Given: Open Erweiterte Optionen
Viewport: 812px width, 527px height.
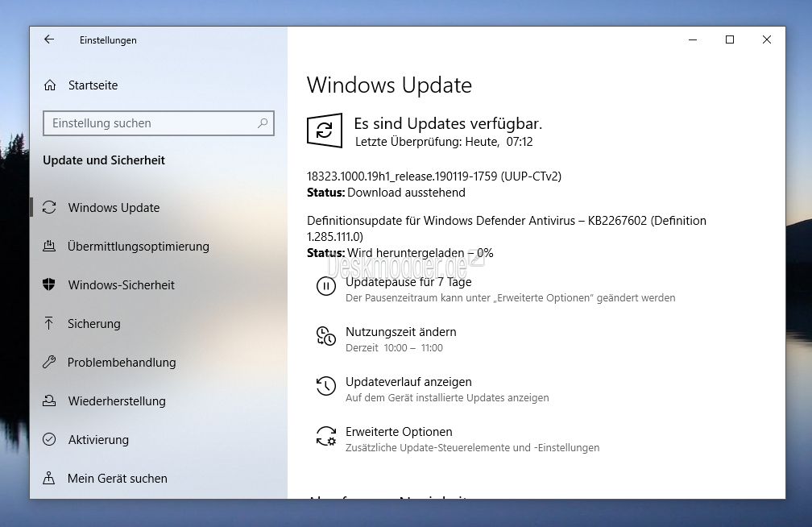Looking at the screenshot, I should (399, 432).
